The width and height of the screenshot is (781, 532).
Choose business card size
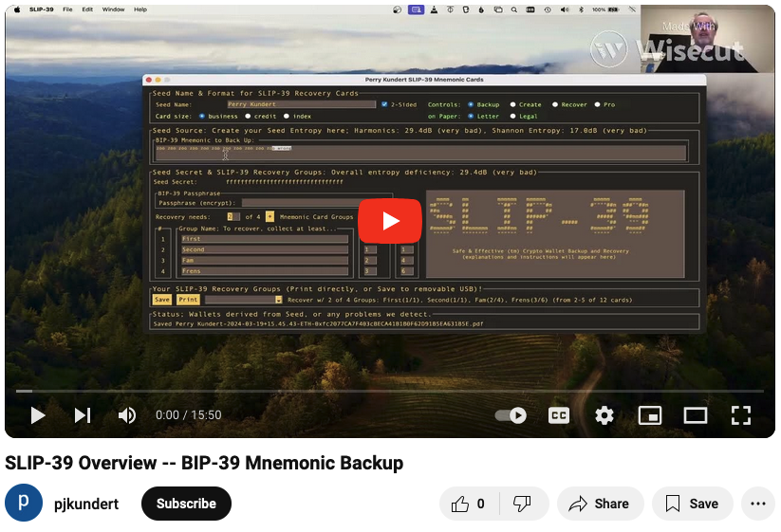(x=202, y=116)
